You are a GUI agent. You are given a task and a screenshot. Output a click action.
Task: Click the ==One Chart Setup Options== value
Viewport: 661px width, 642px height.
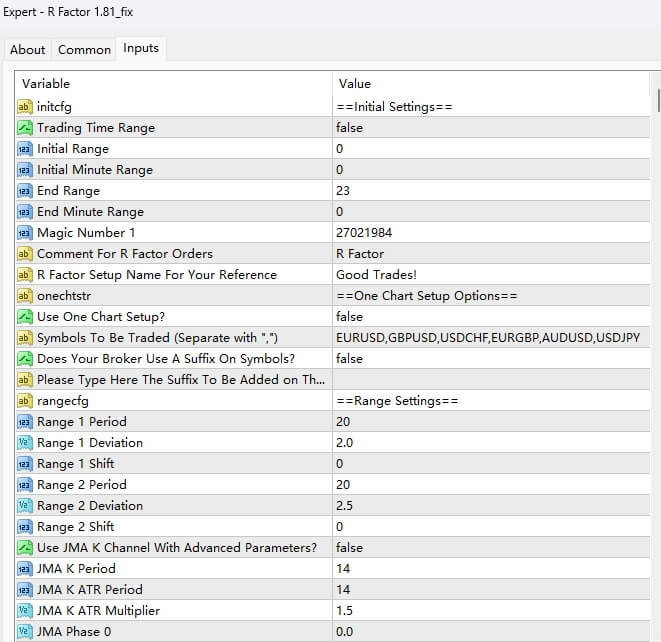click(x=427, y=296)
